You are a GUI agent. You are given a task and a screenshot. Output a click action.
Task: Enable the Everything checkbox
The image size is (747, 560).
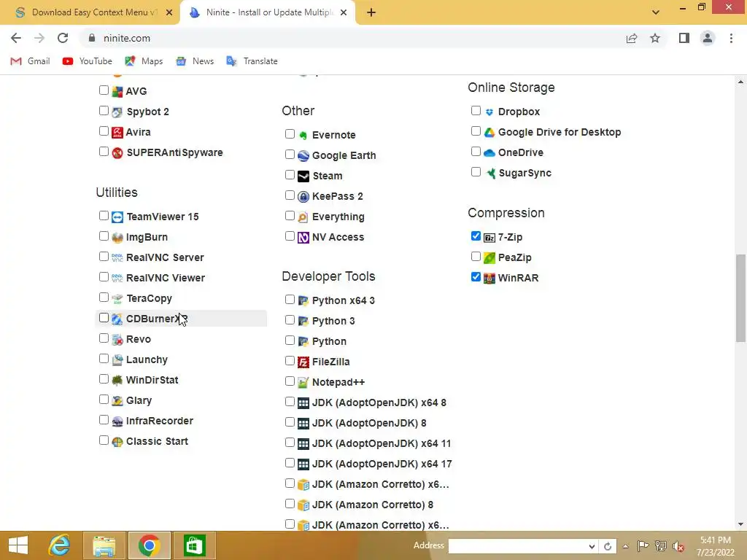pyautogui.click(x=290, y=216)
